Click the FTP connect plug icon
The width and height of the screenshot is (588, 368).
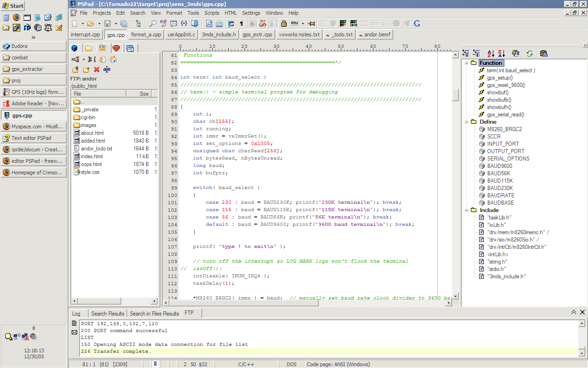[75, 59]
